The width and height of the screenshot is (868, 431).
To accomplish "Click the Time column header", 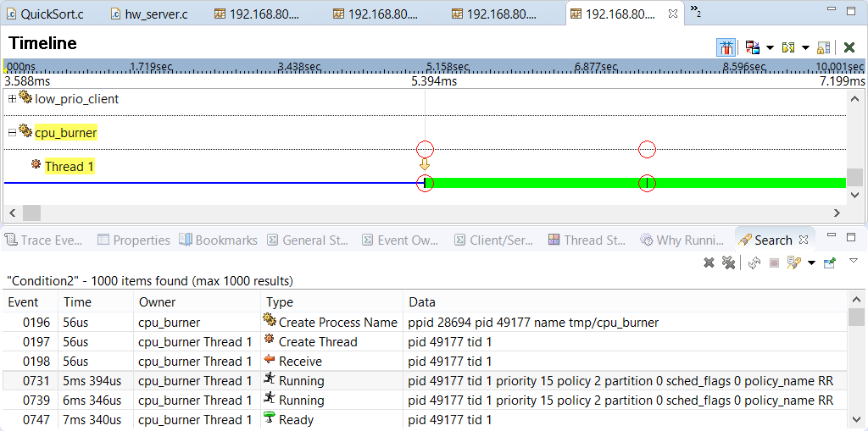I will coord(78,302).
